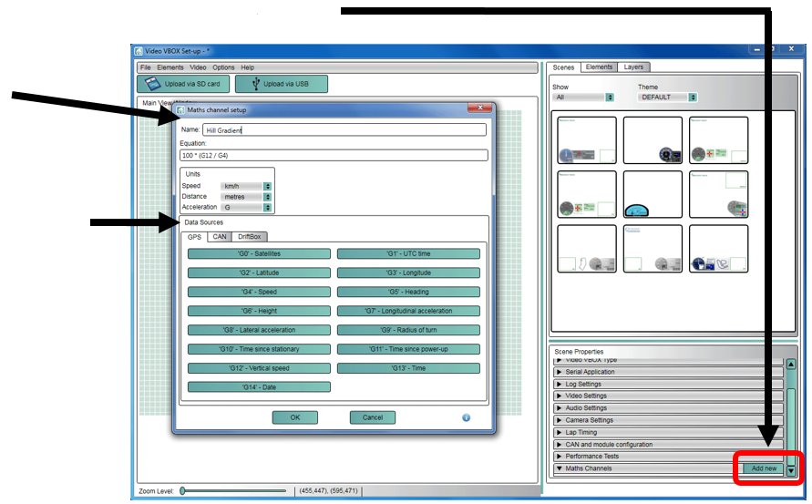
Task: Select the GPS data source tab
Action: point(194,237)
